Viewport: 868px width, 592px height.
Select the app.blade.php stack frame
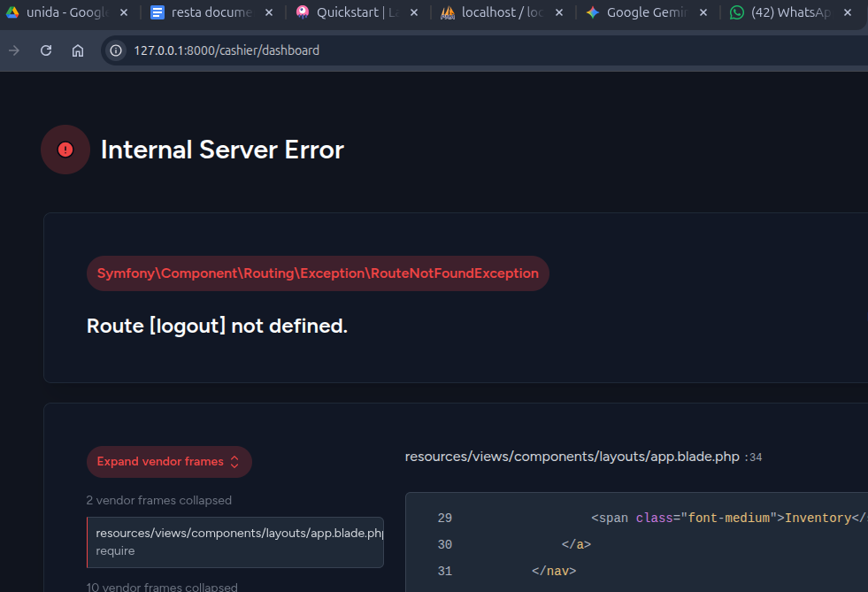pos(235,542)
